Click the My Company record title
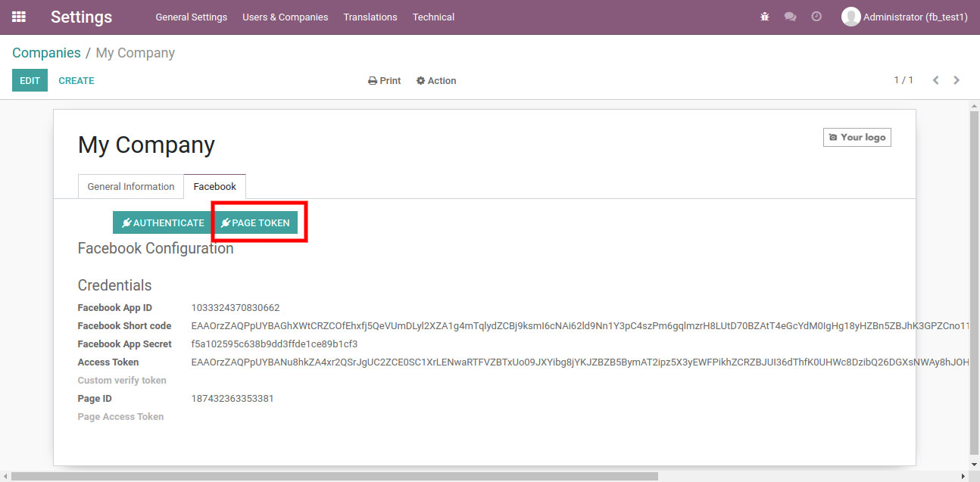This screenshot has width=980, height=482. click(x=146, y=145)
